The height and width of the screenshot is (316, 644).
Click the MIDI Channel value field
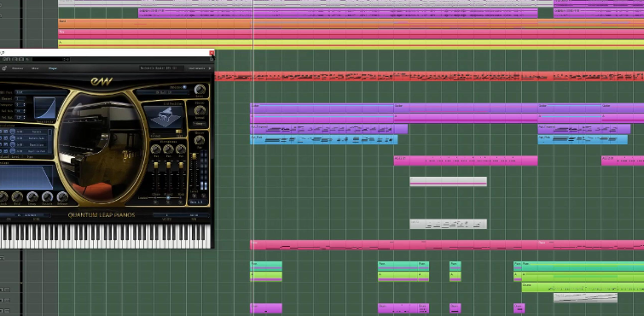[20, 99]
